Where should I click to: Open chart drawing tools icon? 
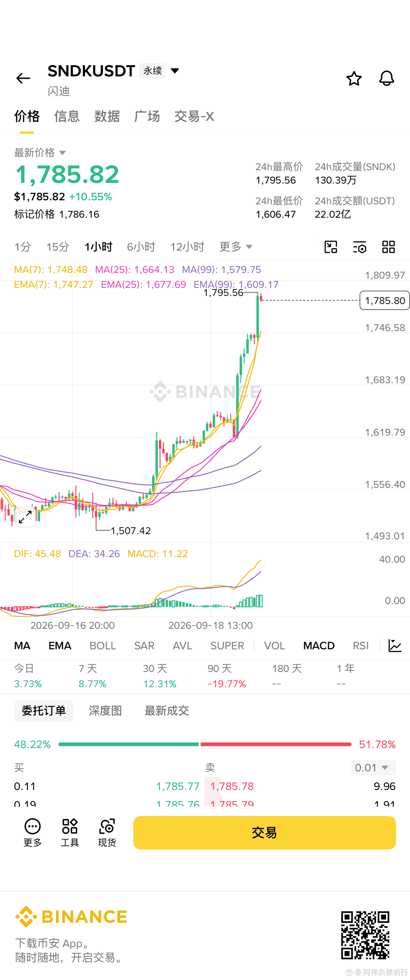(331, 247)
